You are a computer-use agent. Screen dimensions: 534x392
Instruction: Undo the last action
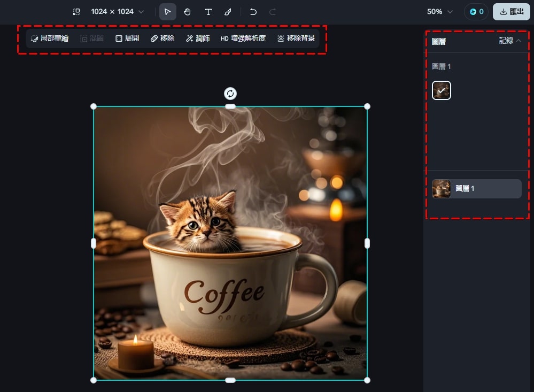253,12
